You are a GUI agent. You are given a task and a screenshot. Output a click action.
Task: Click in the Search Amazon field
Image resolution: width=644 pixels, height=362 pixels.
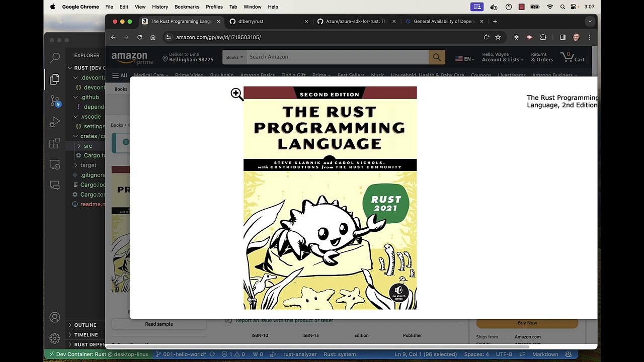pyautogui.click(x=337, y=57)
